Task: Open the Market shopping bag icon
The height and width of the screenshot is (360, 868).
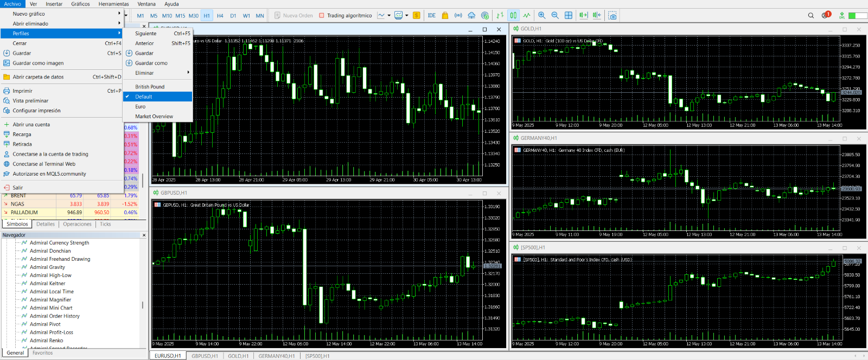Action: 445,16
